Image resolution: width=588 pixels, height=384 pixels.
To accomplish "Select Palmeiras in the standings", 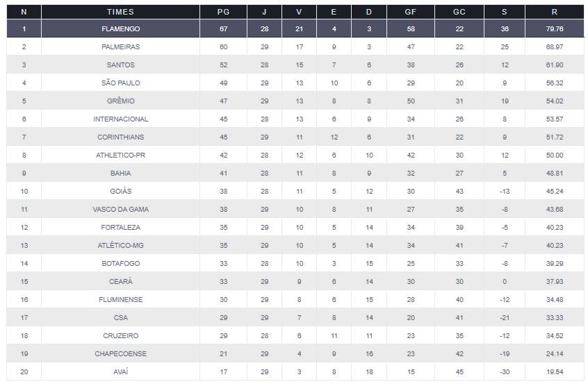I will pyautogui.click(x=120, y=47).
